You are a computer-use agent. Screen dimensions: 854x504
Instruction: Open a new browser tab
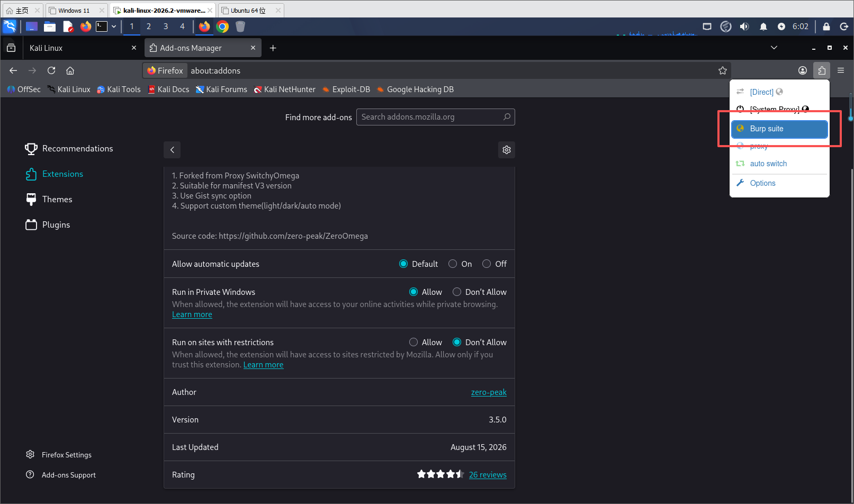point(273,48)
